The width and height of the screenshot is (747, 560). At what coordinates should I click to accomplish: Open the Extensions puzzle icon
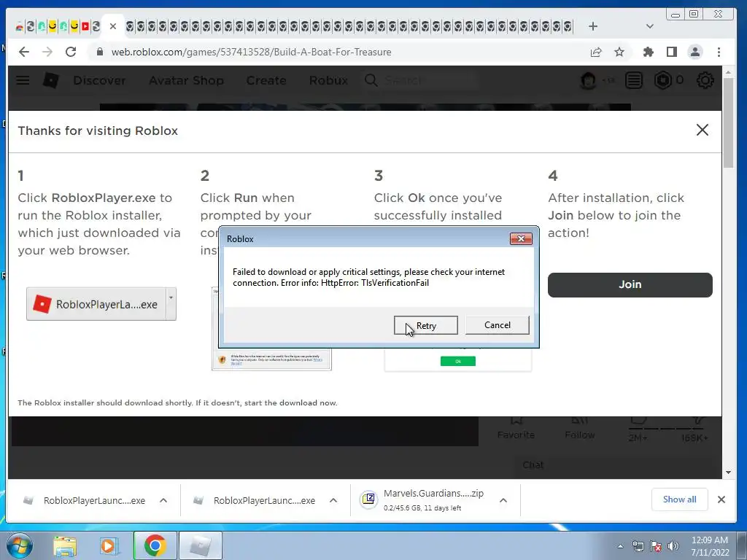pyautogui.click(x=648, y=52)
